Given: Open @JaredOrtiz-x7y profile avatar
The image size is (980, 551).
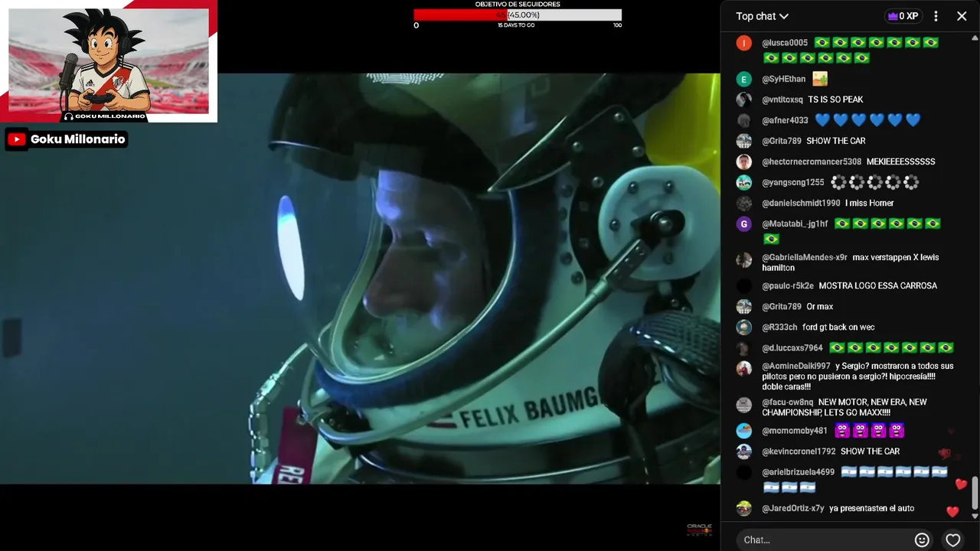Looking at the screenshot, I should click(744, 508).
